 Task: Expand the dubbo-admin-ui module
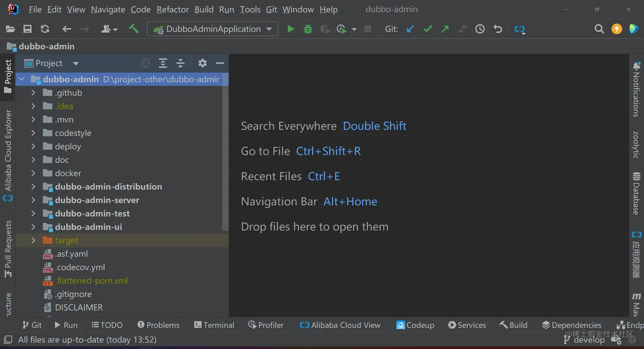tap(33, 227)
